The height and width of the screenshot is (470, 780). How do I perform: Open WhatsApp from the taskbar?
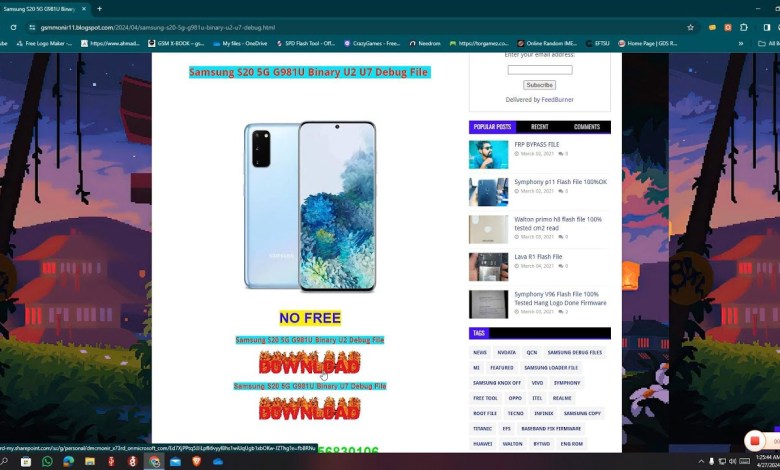pyautogui.click(x=47, y=462)
